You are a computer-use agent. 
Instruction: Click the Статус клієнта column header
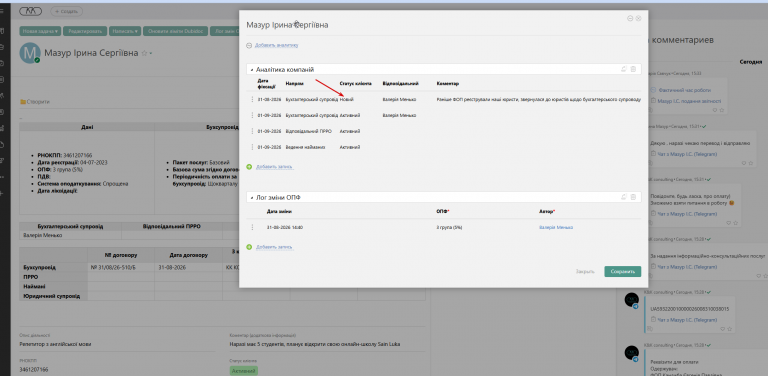coord(356,84)
